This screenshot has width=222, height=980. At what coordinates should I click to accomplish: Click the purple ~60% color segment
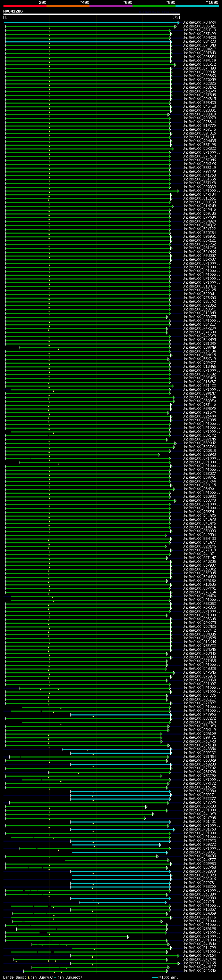click(x=111, y=6)
